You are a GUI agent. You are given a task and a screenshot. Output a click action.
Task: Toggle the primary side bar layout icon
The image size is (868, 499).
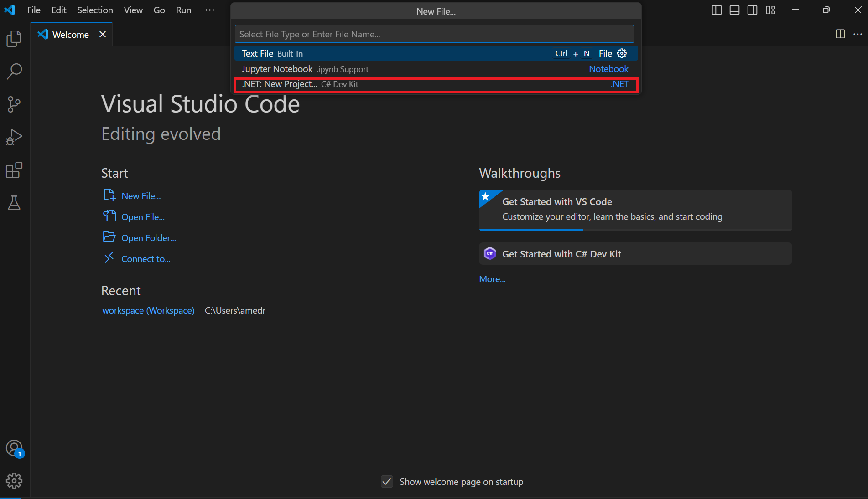point(717,10)
